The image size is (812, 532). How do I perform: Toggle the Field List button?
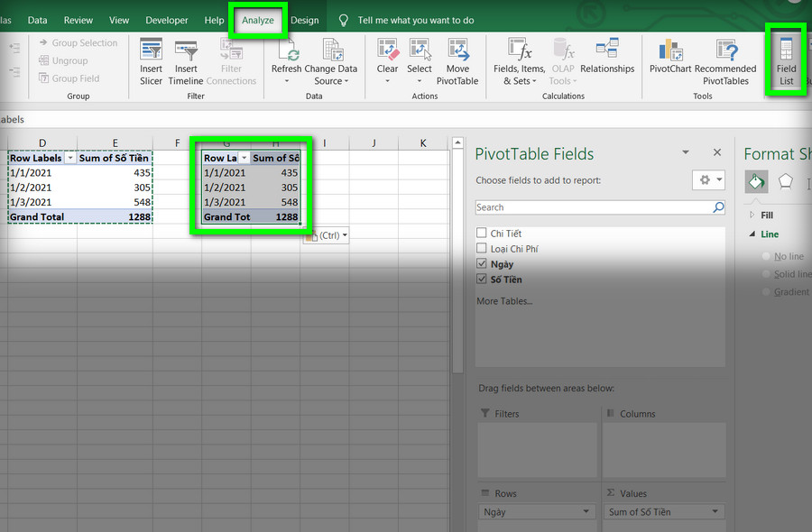point(786,61)
